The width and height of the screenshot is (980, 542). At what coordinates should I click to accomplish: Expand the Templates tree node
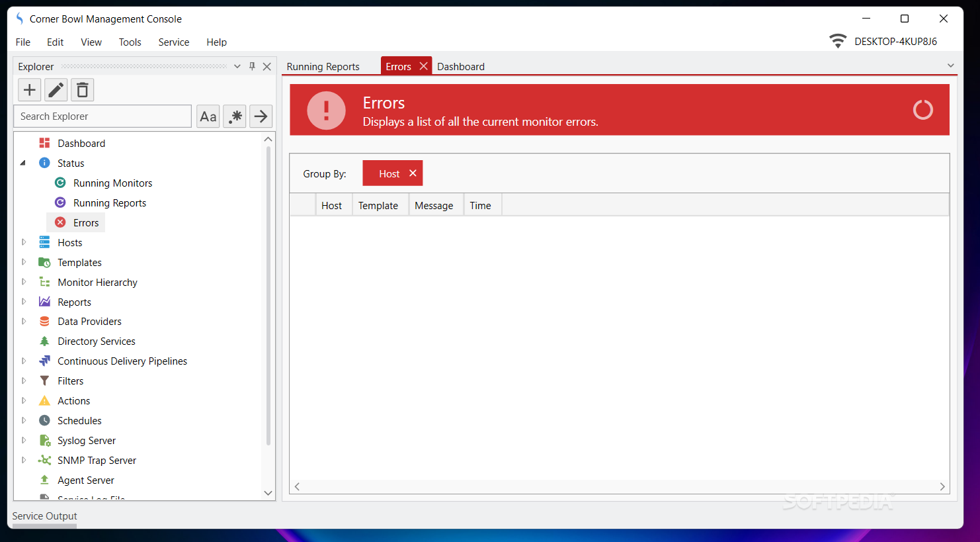click(24, 262)
